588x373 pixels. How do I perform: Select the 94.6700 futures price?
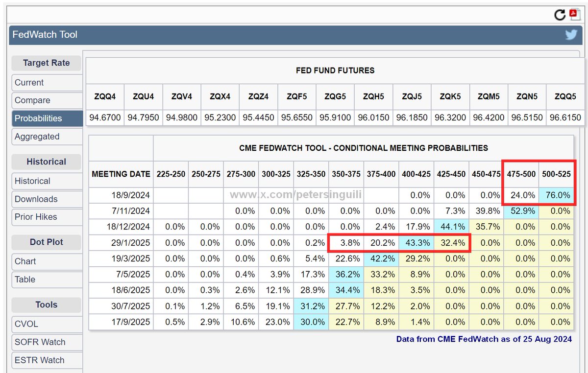(x=105, y=118)
